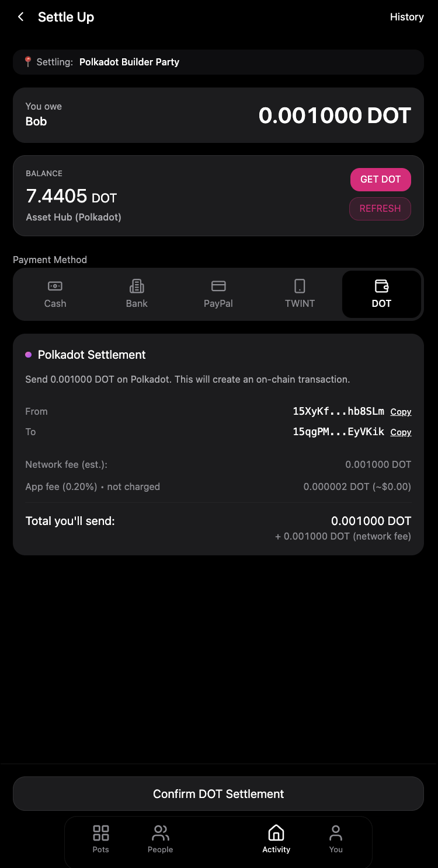Switch to the Activity home icon
Screen dimensions: 438x868
276,839
